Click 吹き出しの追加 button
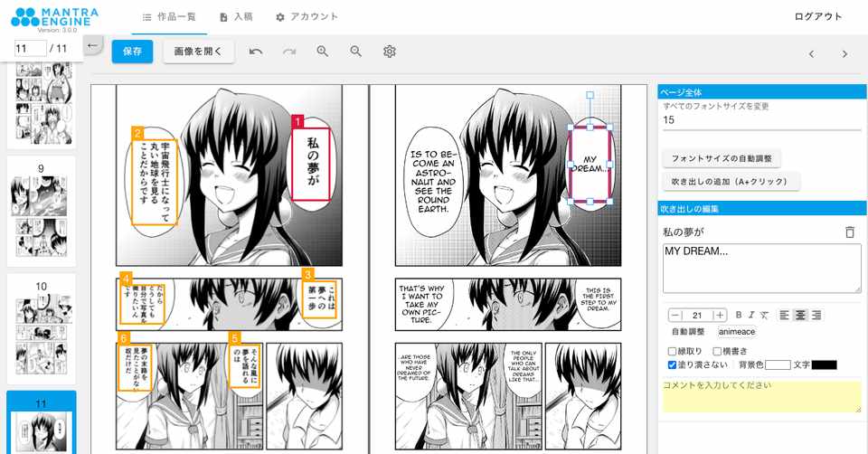The width and height of the screenshot is (868, 454). click(731, 182)
